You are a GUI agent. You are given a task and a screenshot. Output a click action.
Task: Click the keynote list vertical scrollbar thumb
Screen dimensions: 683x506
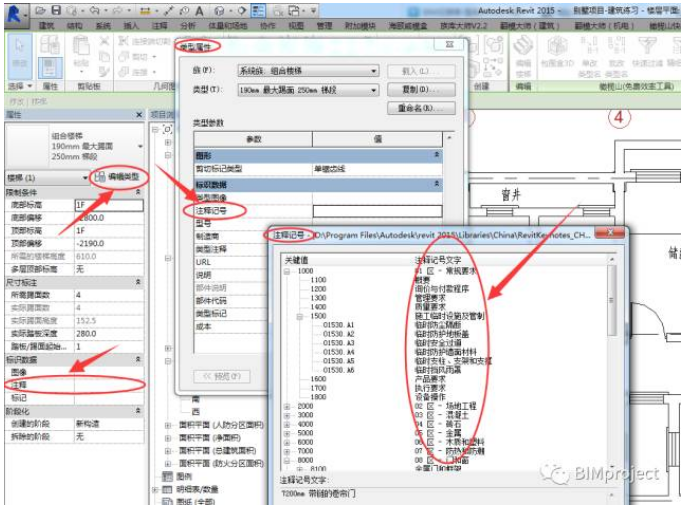(x=612, y=300)
